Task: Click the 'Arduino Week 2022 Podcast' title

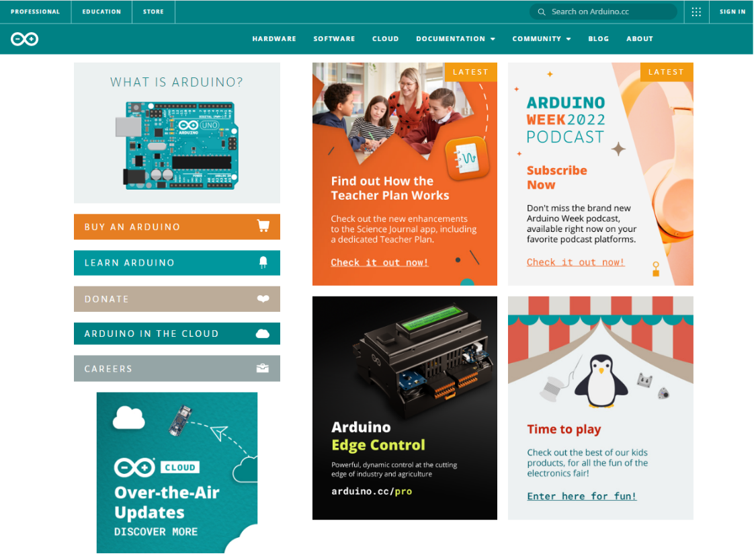Action: click(566, 120)
